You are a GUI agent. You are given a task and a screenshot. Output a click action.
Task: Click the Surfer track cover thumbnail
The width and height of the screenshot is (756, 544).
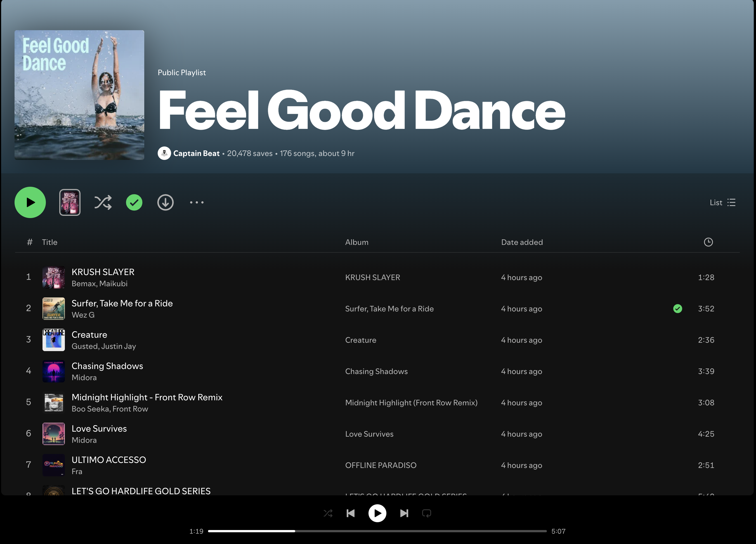coord(54,309)
